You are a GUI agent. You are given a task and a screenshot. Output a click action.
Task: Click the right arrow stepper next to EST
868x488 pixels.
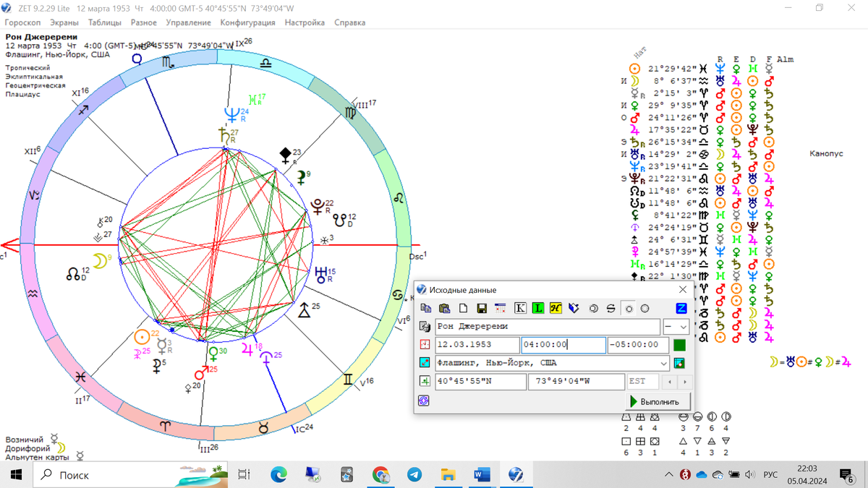tap(684, 381)
